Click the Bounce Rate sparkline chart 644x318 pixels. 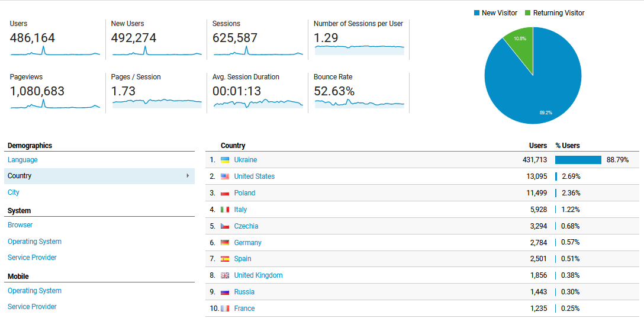359,103
